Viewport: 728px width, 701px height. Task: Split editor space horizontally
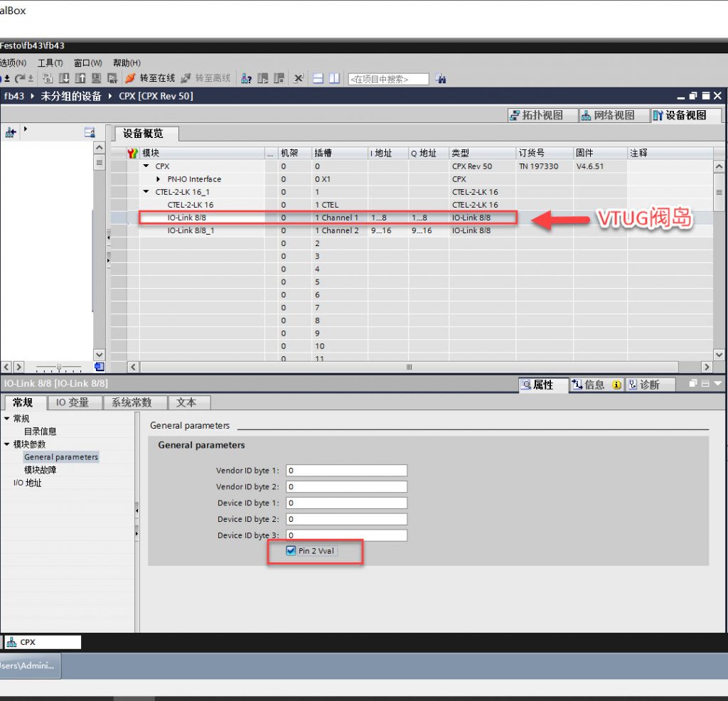pyautogui.click(x=318, y=78)
